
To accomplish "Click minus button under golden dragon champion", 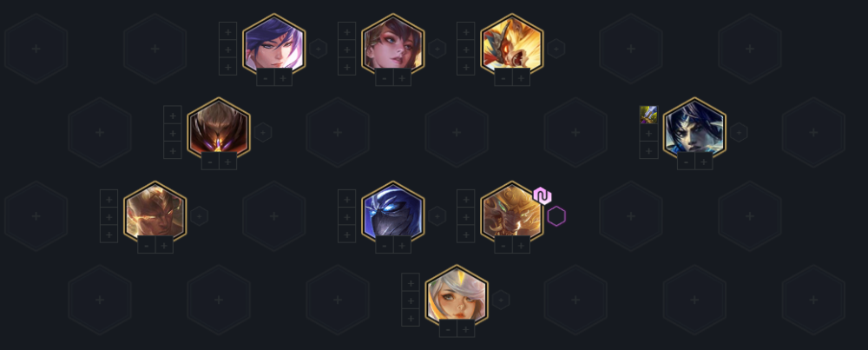I will [x=503, y=78].
